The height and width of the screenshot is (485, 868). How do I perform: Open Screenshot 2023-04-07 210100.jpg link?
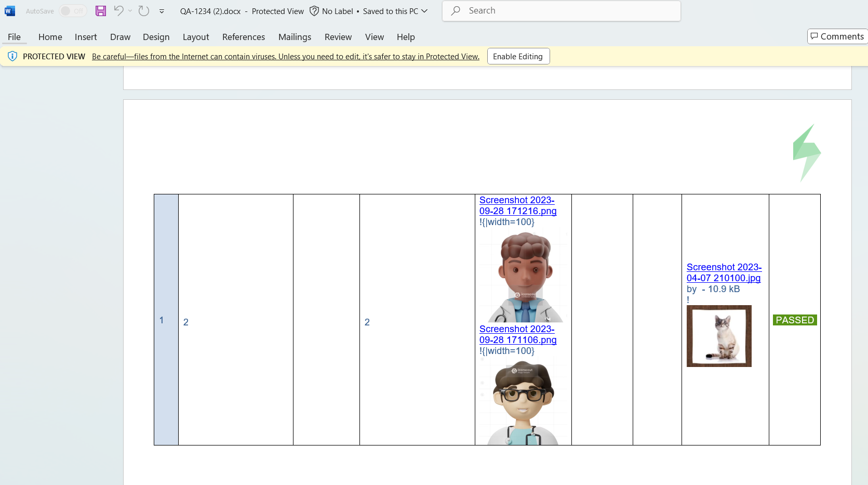coord(724,272)
